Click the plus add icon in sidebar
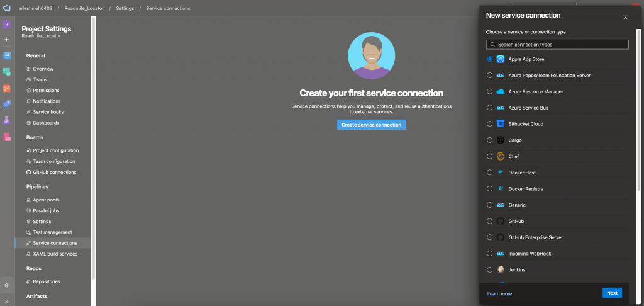Viewport: 644px width, 306px height. tap(6, 39)
